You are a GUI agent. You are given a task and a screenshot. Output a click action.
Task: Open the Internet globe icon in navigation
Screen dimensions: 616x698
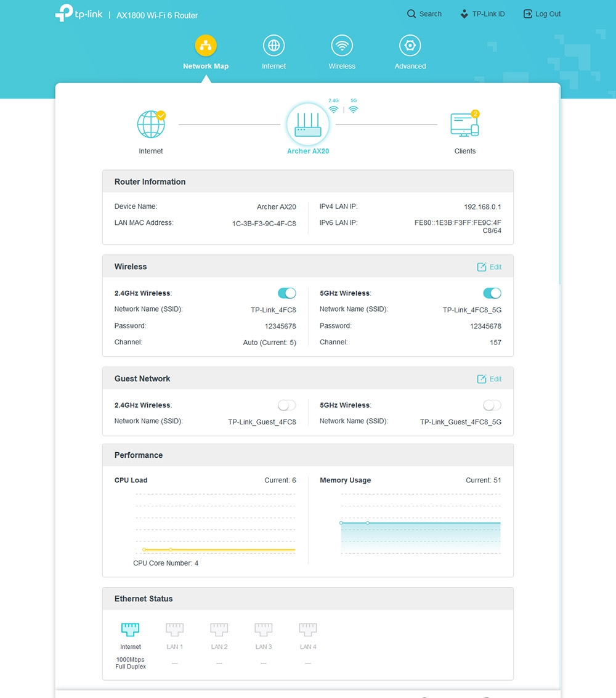(274, 46)
